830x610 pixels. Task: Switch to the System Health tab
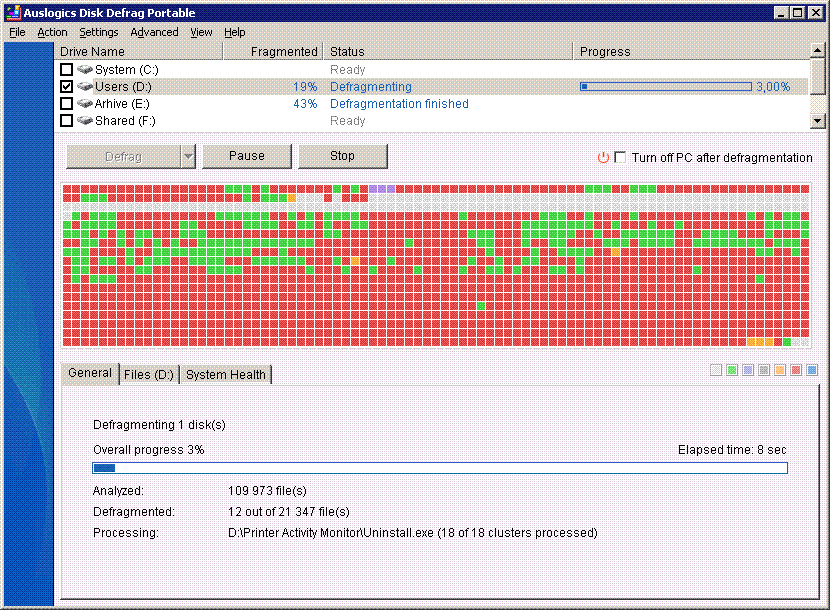tap(226, 375)
